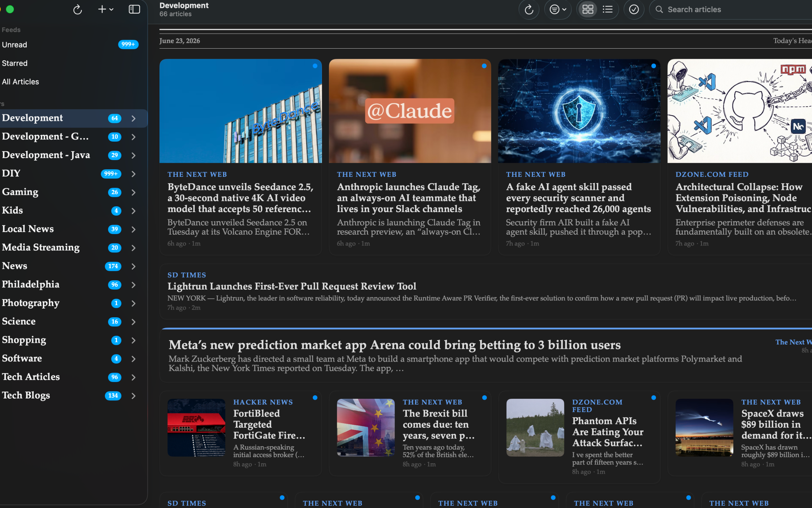
Task: Expand the Development folder chevron
Action: [134, 118]
